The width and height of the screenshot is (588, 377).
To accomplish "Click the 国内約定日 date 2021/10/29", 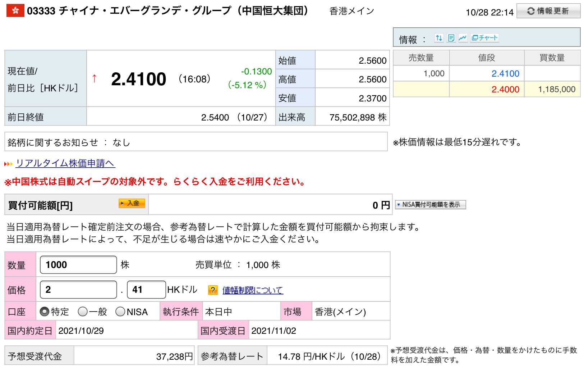I will pos(81,331).
